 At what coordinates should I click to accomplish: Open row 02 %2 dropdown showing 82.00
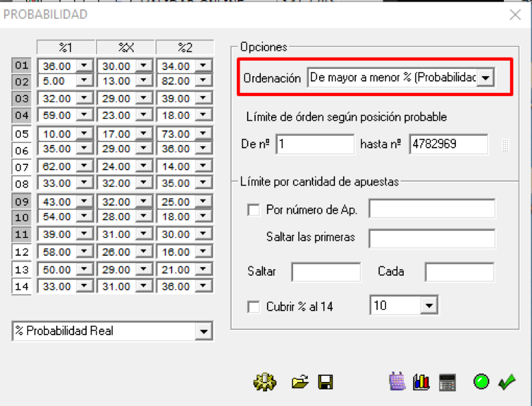click(203, 80)
